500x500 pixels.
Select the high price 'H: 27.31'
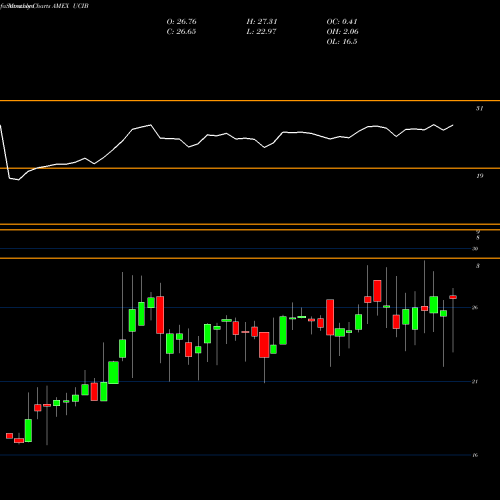262,22
